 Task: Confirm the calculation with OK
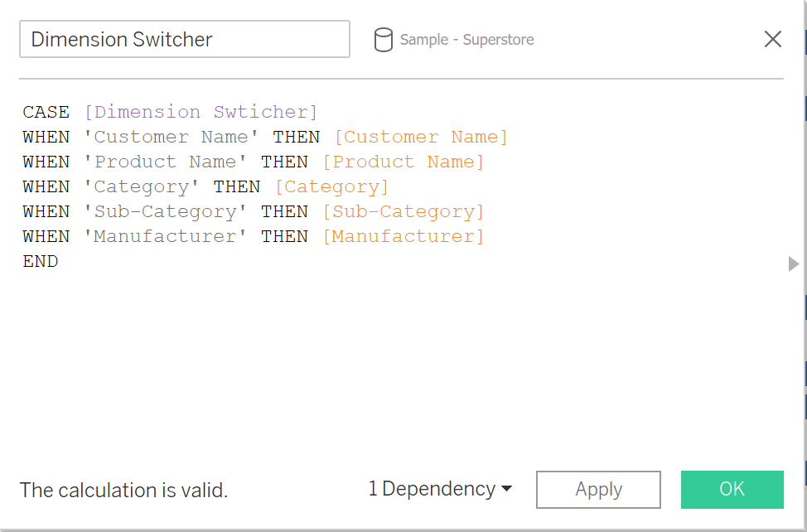(732, 489)
